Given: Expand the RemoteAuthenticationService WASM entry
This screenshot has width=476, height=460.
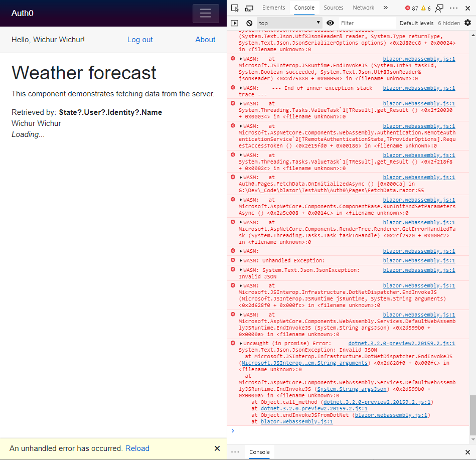Looking at the screenshot, I should (x=241, y=126).
